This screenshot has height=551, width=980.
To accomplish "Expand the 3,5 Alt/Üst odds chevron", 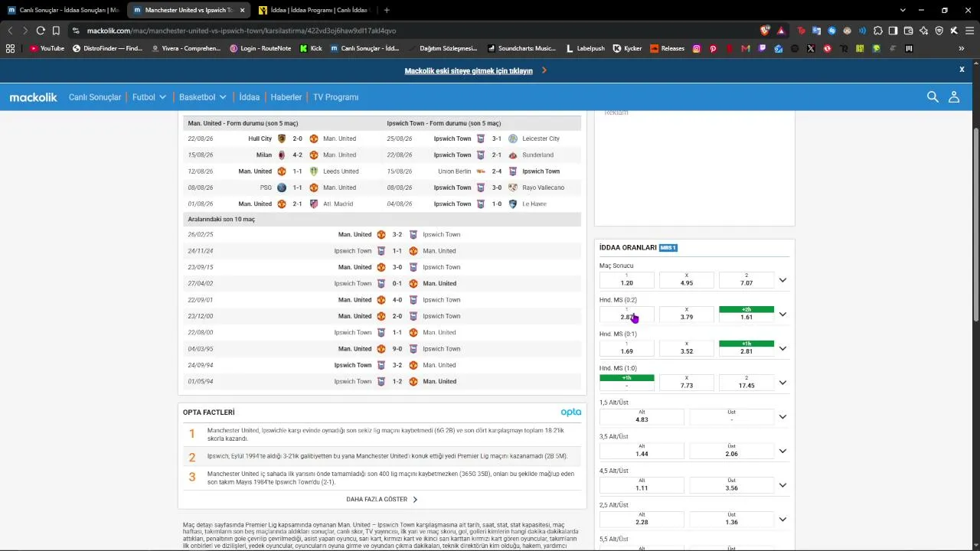I will (782, 452).
